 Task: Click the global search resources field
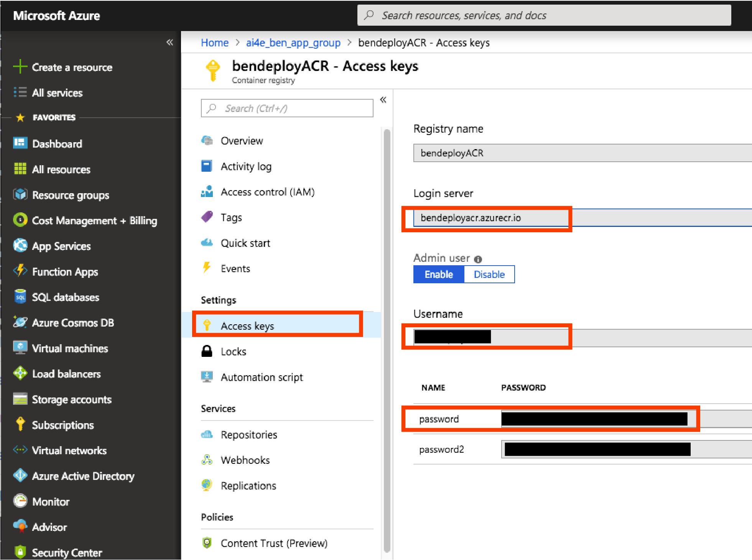point(544,15)
